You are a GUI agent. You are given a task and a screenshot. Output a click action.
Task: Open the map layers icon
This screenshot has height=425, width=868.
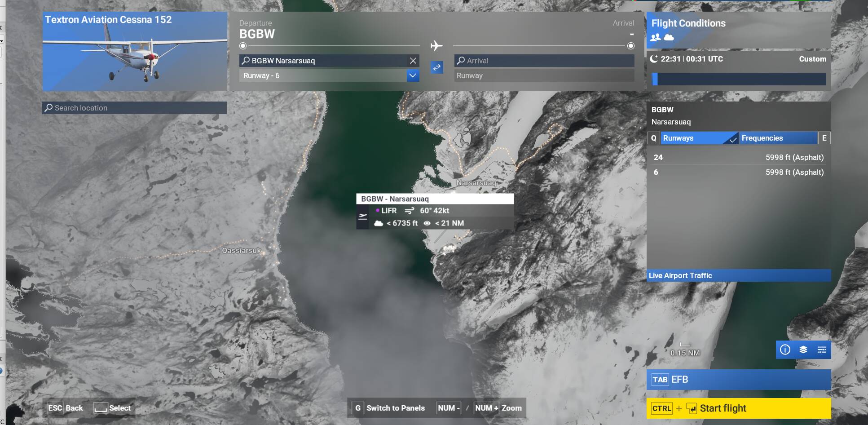tap(803, 350)
